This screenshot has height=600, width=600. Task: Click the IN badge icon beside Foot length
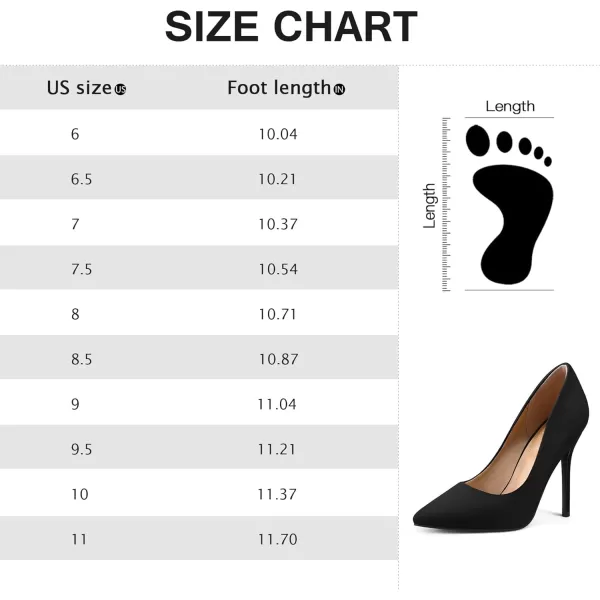click(339, 90)
